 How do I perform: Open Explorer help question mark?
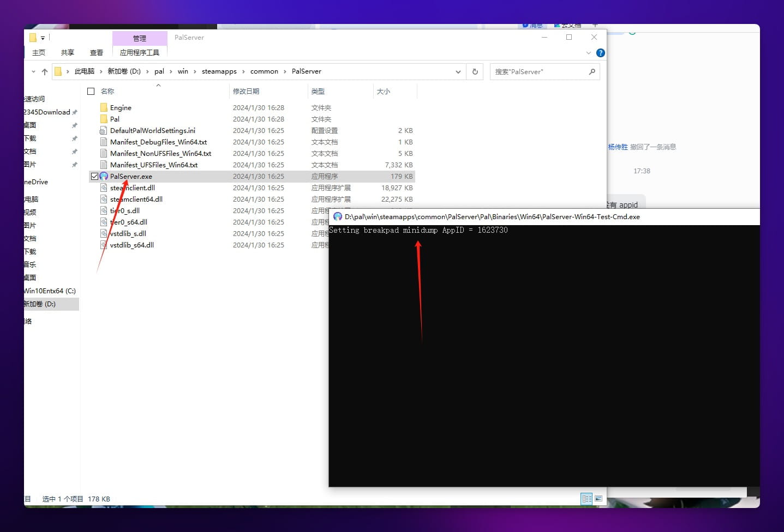[601, 53]
